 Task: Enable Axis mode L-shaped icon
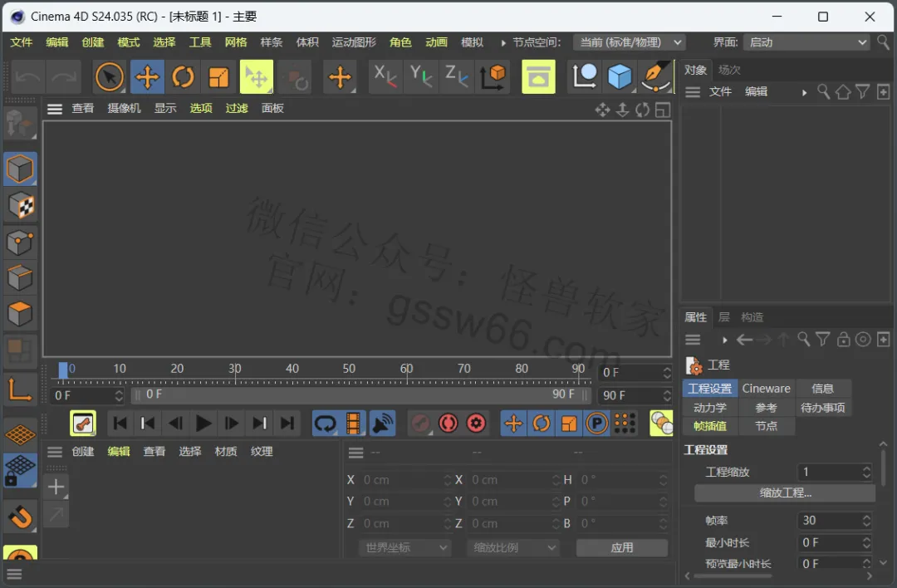[20, 390]
